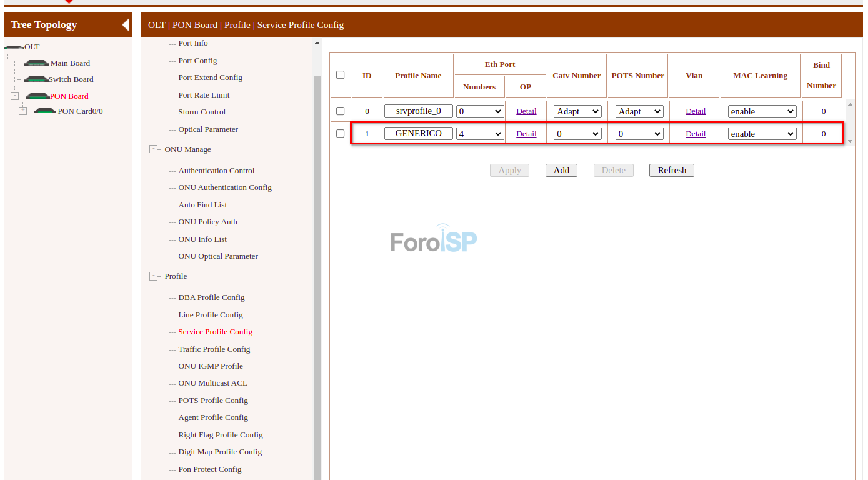Check the checkbox for srvprofile_0 row
The width and height of the screenshot is (868, 480).
(x=340, y=111)
